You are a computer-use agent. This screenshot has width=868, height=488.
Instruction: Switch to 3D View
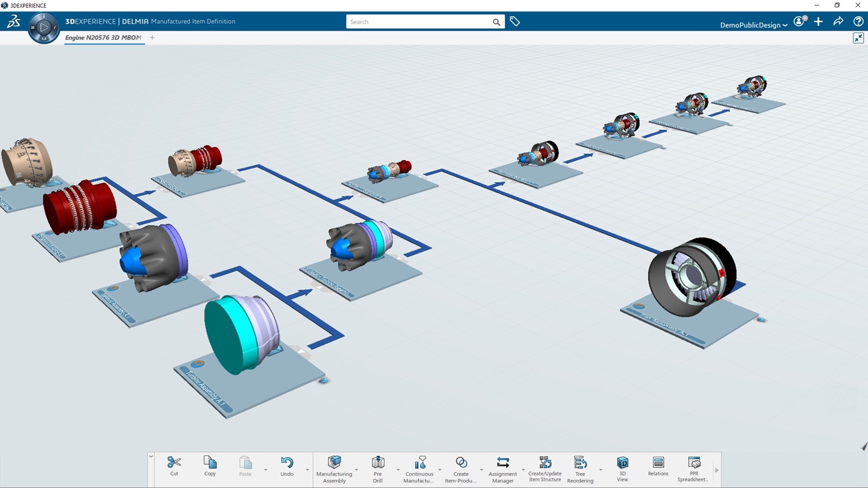(x=622, y=469)
